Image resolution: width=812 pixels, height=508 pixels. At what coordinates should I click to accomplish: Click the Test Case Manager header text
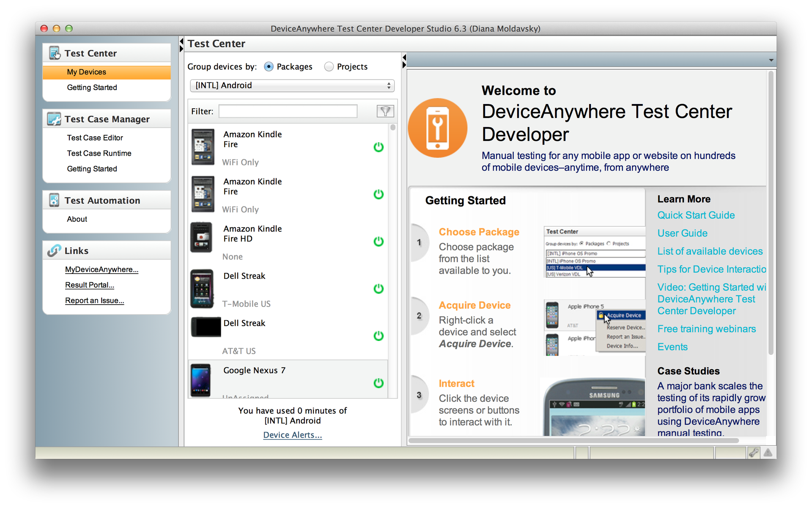(x=107, y=119)
